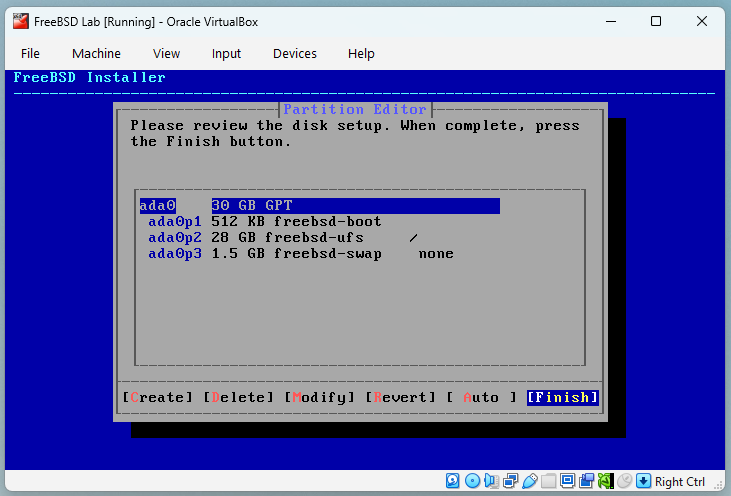Click the 'FreeBSD Installer' heading text

(x=90, y=77)
